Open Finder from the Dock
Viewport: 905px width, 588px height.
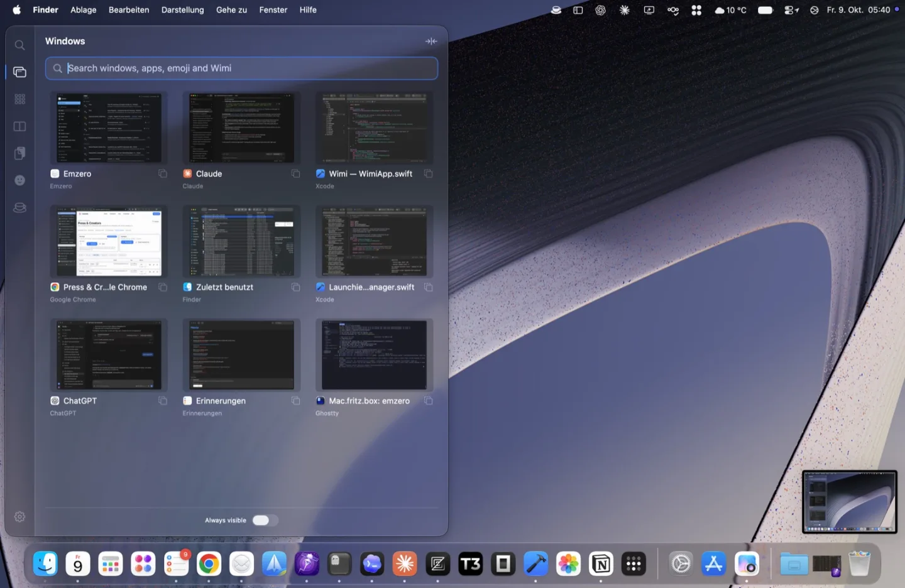tap(45, 564)
